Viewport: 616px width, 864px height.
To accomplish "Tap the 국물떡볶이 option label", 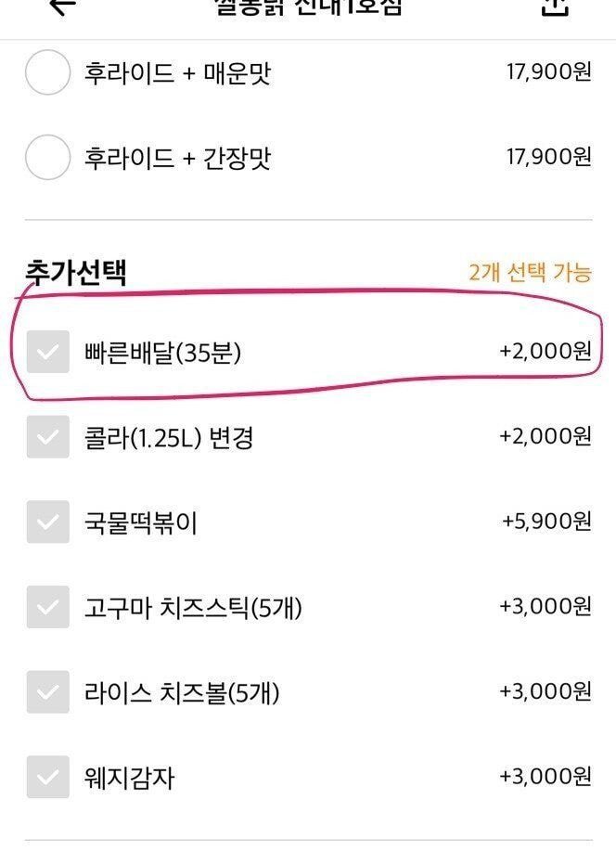I will tap(140, 522).
